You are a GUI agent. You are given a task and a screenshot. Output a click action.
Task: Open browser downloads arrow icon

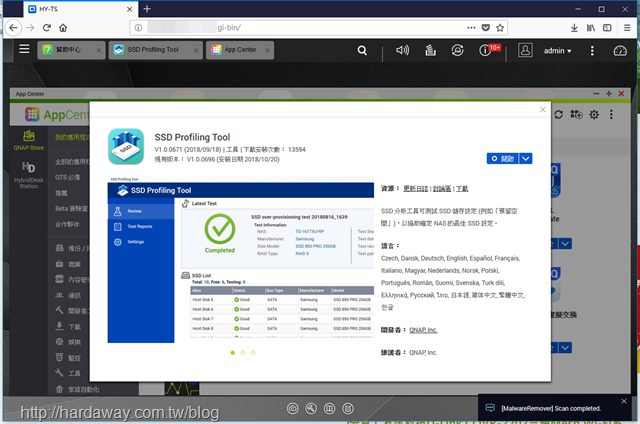[574, 28]
